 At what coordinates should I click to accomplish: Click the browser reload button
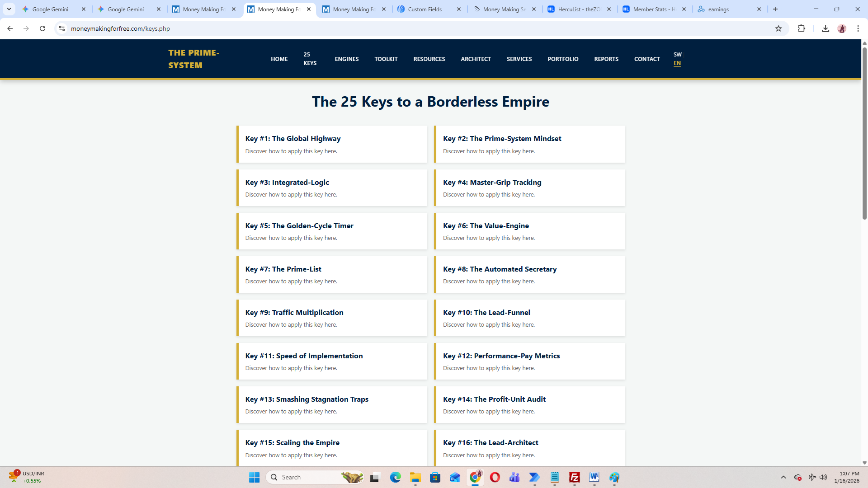[x=42, y=28]
